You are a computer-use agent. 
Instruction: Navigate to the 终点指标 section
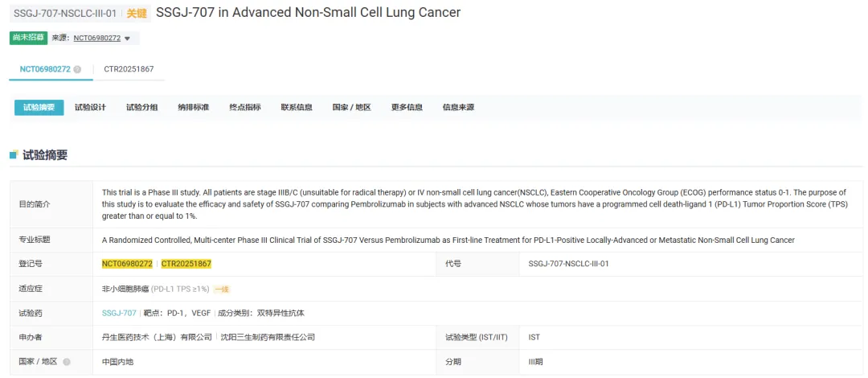245,108
